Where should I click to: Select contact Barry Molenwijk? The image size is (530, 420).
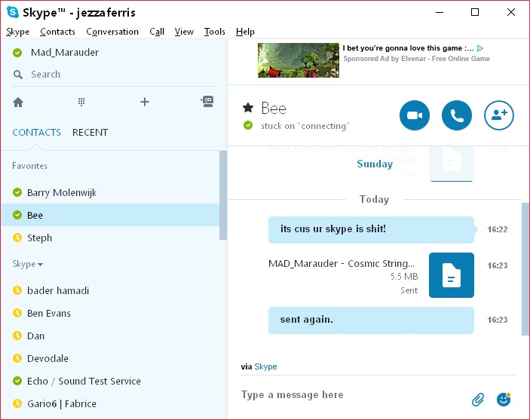[x=110, y=192]
